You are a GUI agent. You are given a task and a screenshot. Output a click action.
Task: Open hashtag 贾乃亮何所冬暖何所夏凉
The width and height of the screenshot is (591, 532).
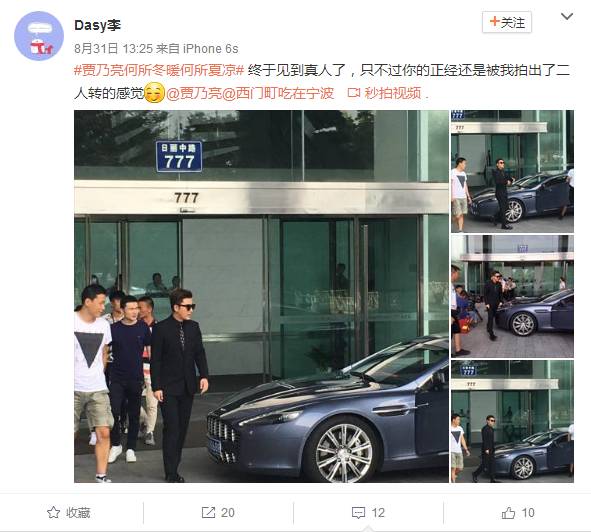click(x=159, y=71)
